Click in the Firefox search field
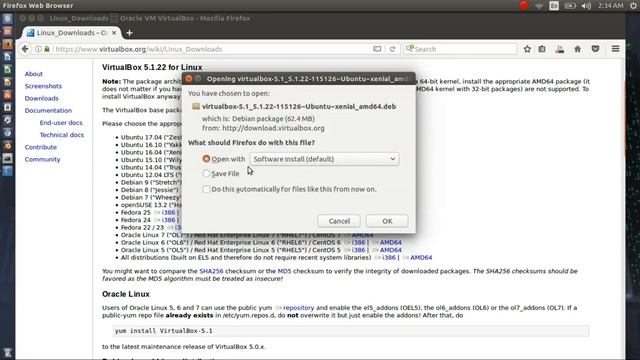 pyautogui.click(x=460, y=49)
